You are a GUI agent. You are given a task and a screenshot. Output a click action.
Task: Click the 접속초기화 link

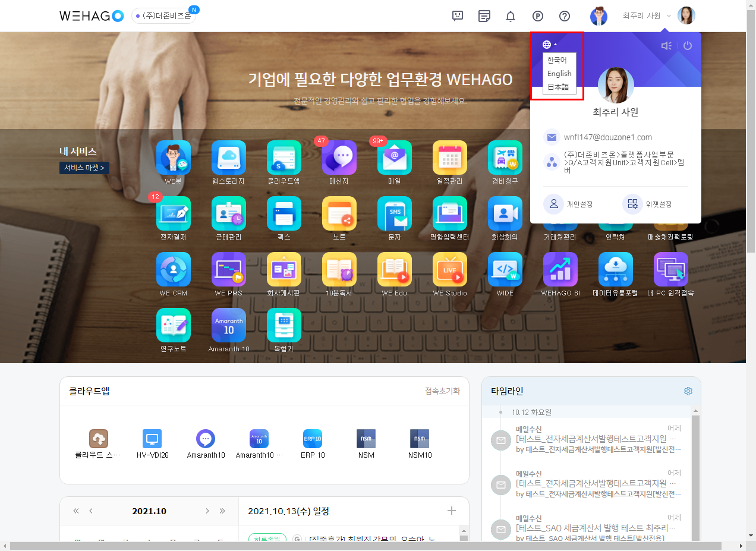pyautogui.click(x=442, y=391)
